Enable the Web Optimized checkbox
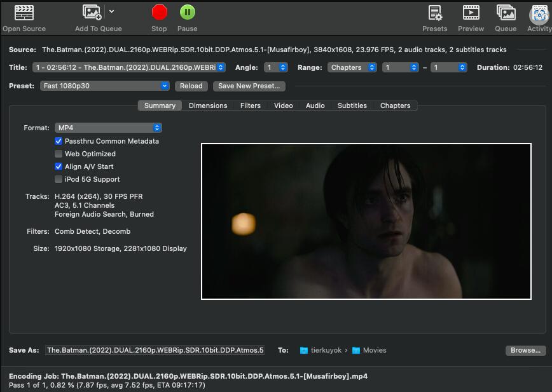This screenshot has width=552, height=392. [59, 154]
